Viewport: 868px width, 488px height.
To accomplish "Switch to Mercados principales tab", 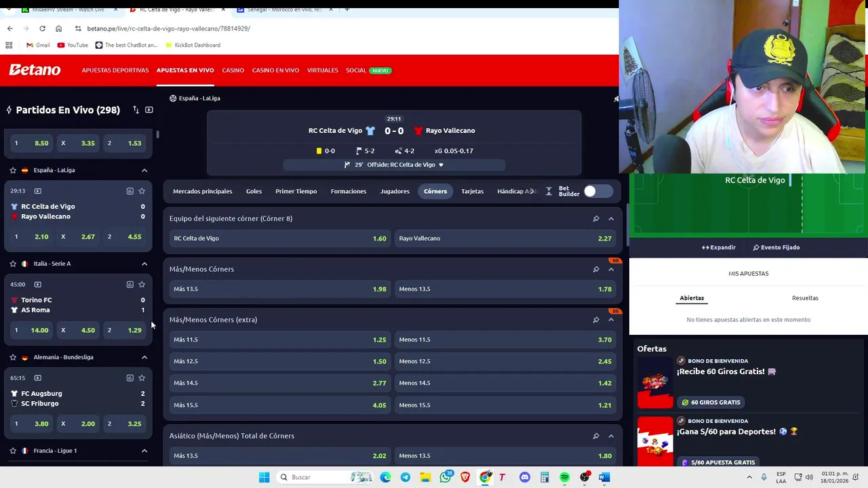I will (202, 191).
